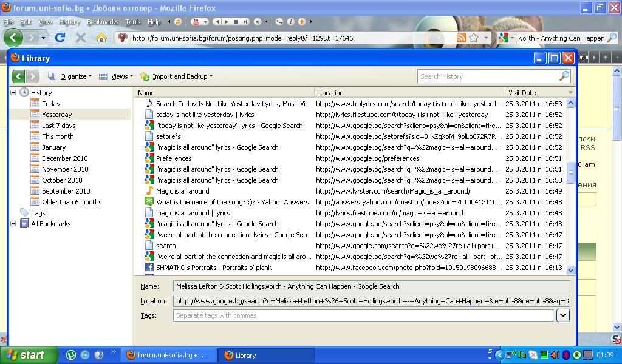
Task: Select 'Last 7 days' history folder
Action: (x=58, y=126)
